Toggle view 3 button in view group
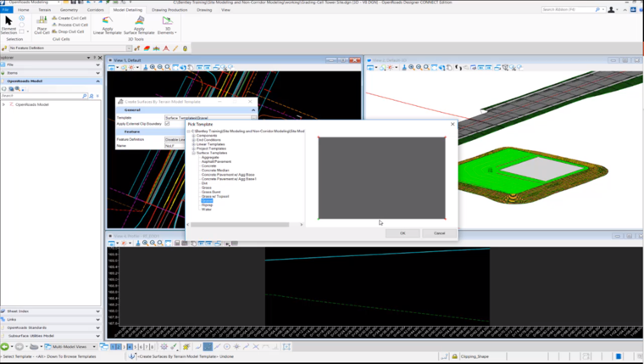 124,347
